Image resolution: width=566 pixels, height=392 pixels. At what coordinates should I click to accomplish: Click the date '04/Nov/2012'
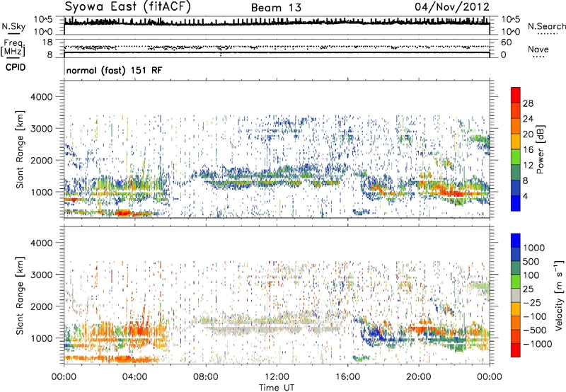click(x=452, y=7)
